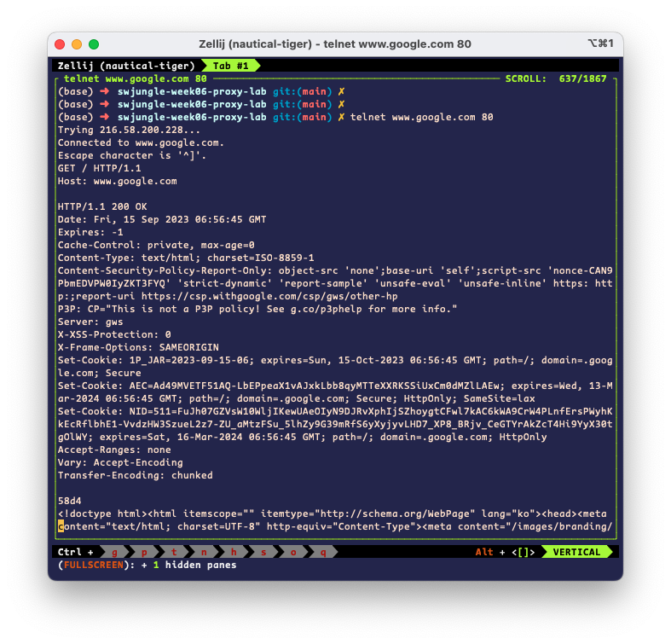Click the Alt + <[]> layout hint
Viewport: 671px width, 644px height.
click(x=505, y=552)
